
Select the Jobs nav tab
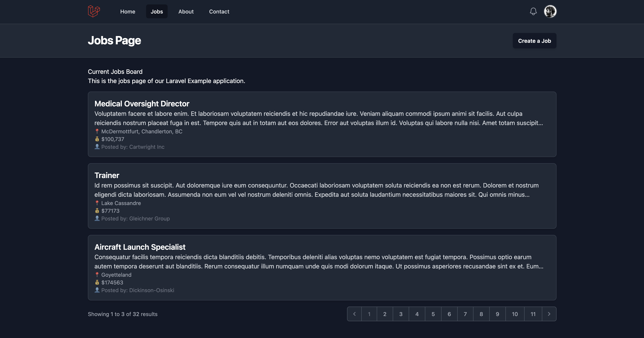pos(157,12)
